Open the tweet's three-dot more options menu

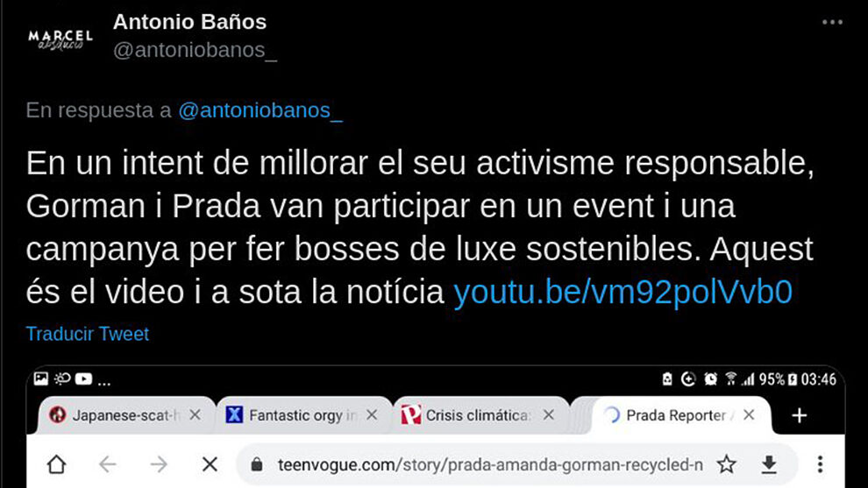pos(832,22)
